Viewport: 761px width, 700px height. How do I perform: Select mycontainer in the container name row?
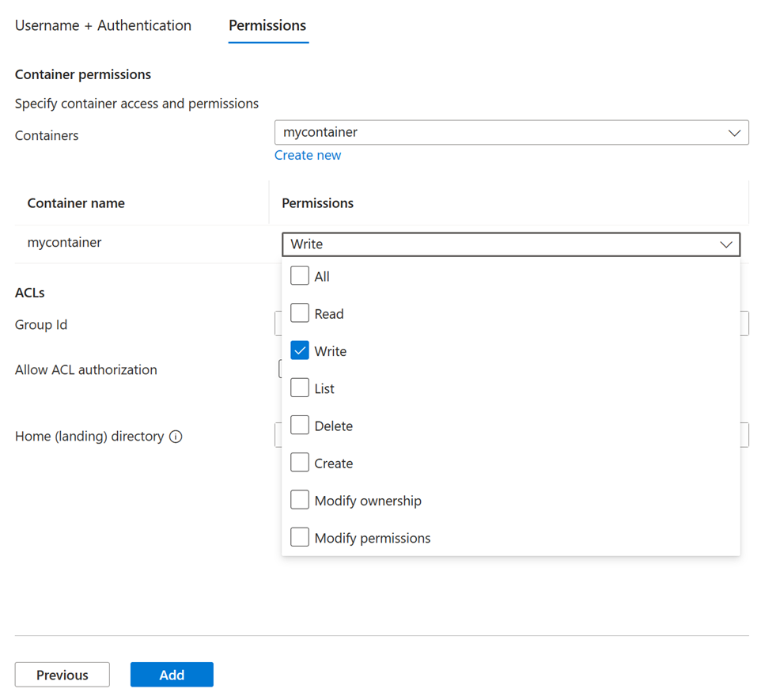point(62,242)
